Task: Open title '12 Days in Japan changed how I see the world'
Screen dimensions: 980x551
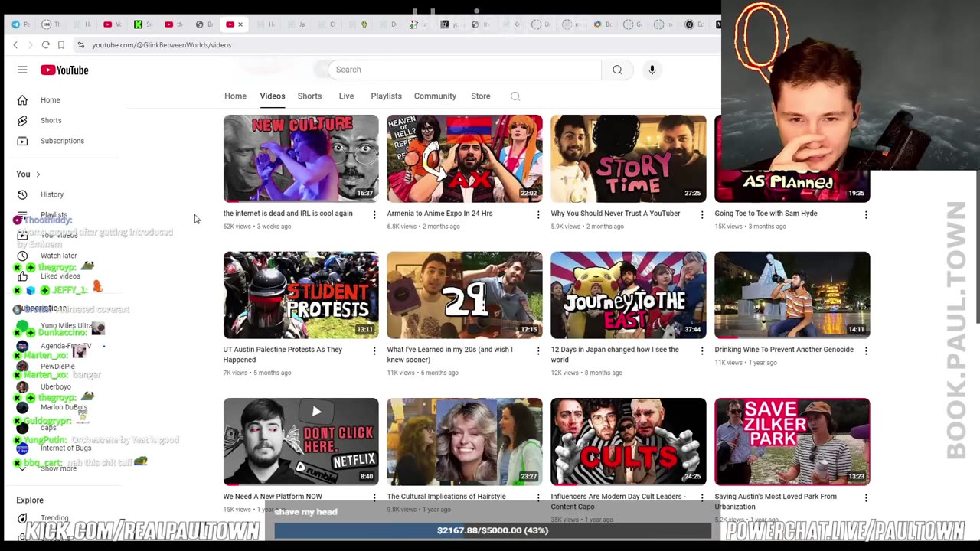Action: pyautogui.click(x=614, y=354)
